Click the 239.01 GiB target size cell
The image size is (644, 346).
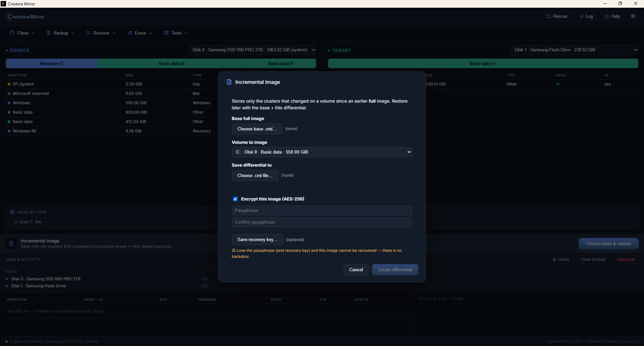[435, 84]
